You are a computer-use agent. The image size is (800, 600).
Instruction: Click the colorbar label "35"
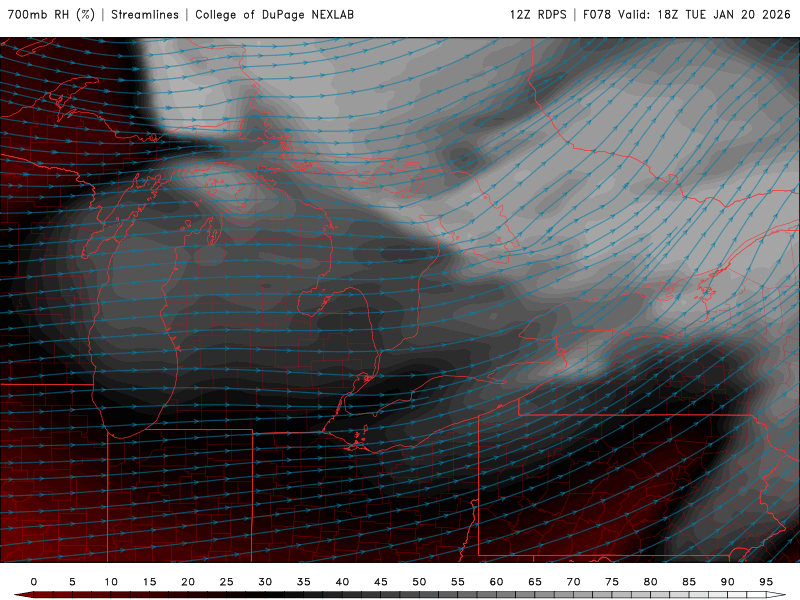point(304,582)
